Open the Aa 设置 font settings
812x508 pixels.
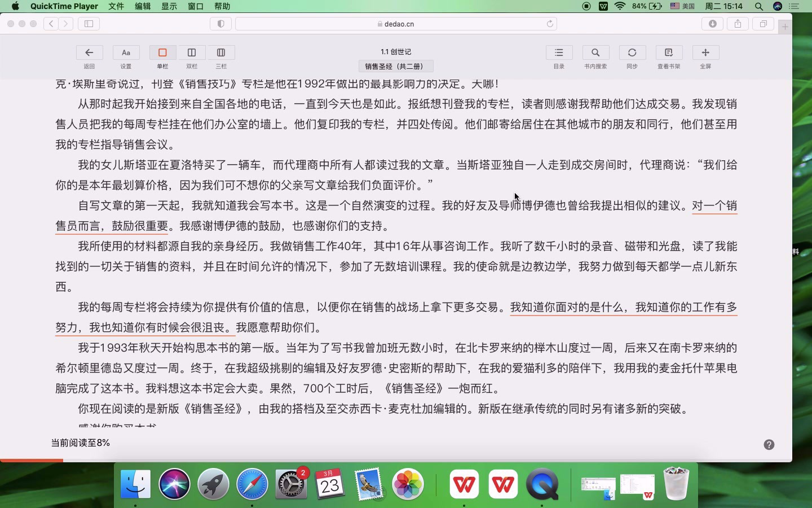pyautogui.click(x=126, y=52)
